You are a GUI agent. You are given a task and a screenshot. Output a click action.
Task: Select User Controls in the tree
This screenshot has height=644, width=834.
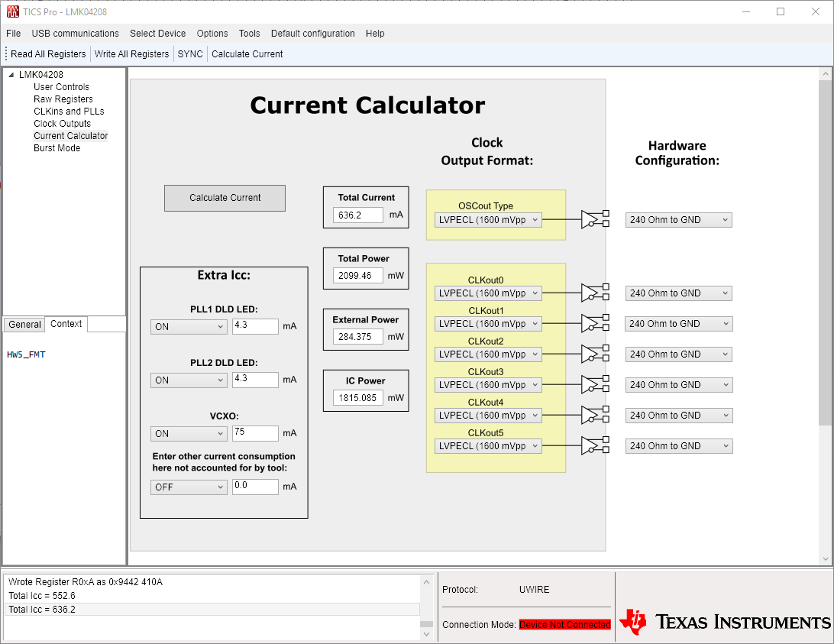[x=61, y=87]
